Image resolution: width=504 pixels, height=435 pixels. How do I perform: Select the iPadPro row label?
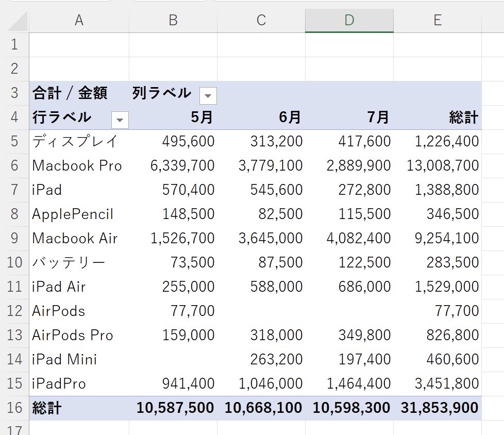(79, 384)
